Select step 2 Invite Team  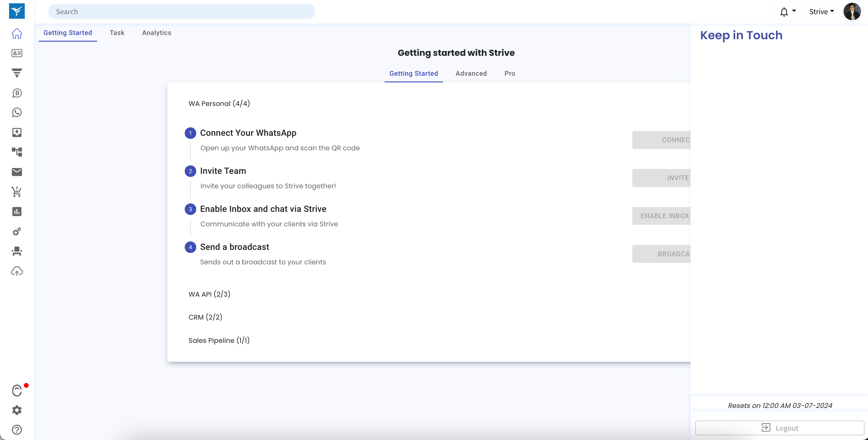click(x=223, y=171)
